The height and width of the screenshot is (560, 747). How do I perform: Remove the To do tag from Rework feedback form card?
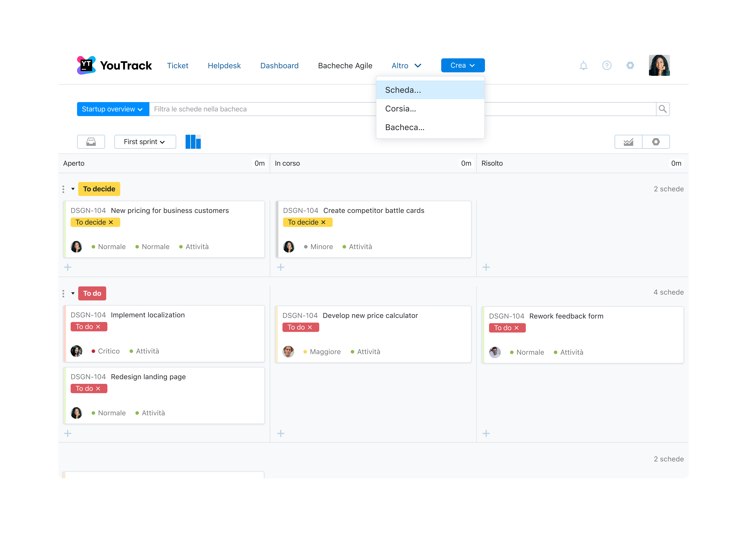(x=517, y=328)
